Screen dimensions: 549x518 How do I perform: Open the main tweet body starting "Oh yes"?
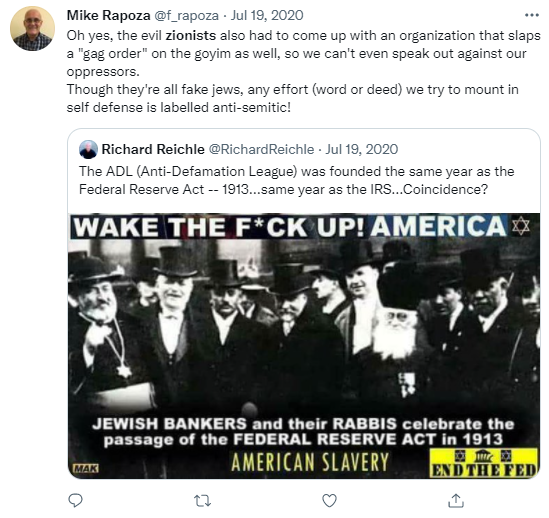click(303, 71)
